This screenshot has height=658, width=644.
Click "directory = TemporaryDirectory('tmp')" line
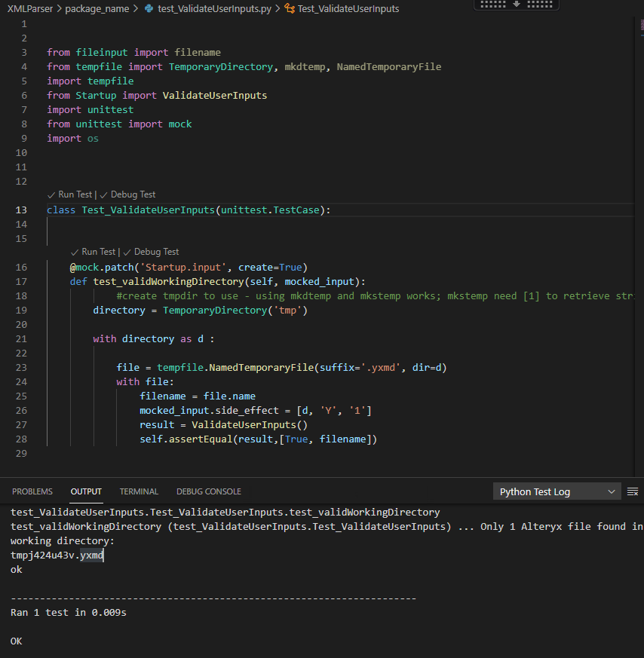(201, 310)
